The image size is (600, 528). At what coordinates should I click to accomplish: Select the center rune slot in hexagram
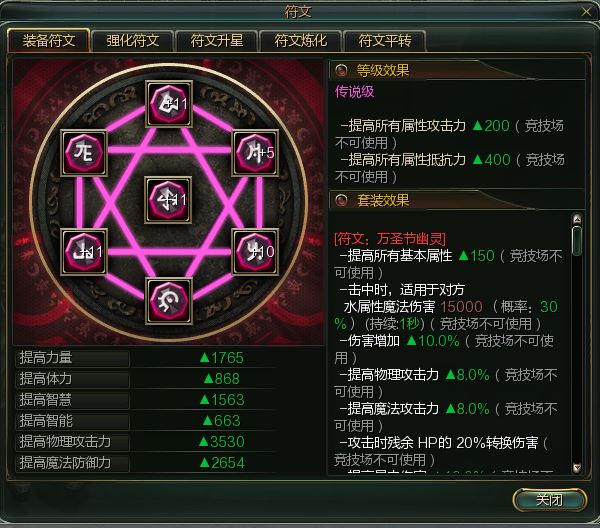pyautogui.click(x=168, y=200)
